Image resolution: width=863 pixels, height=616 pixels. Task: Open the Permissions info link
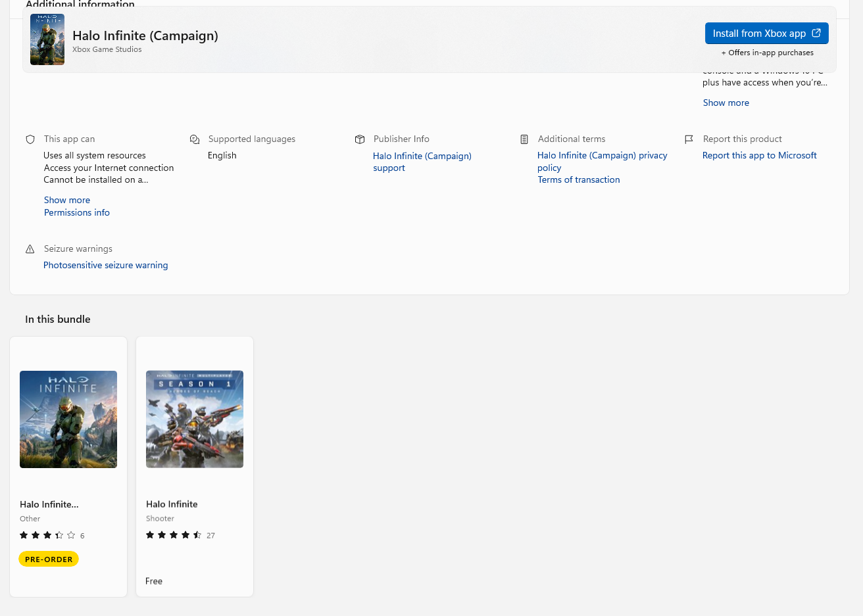coord(77,212)
